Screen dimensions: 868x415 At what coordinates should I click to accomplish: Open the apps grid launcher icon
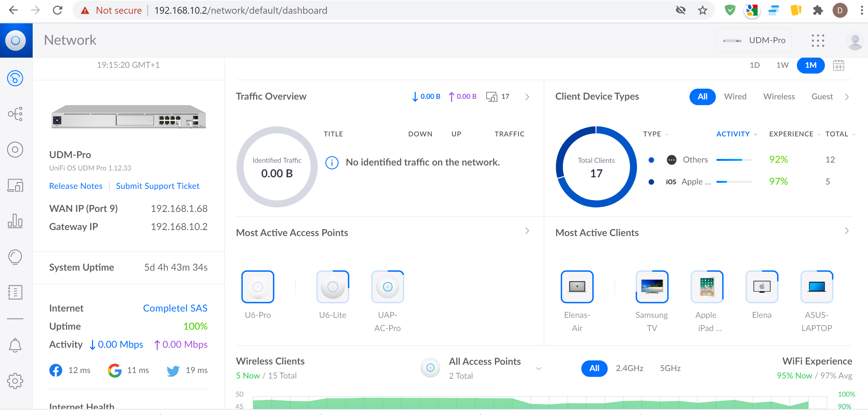tap(818, 40)
